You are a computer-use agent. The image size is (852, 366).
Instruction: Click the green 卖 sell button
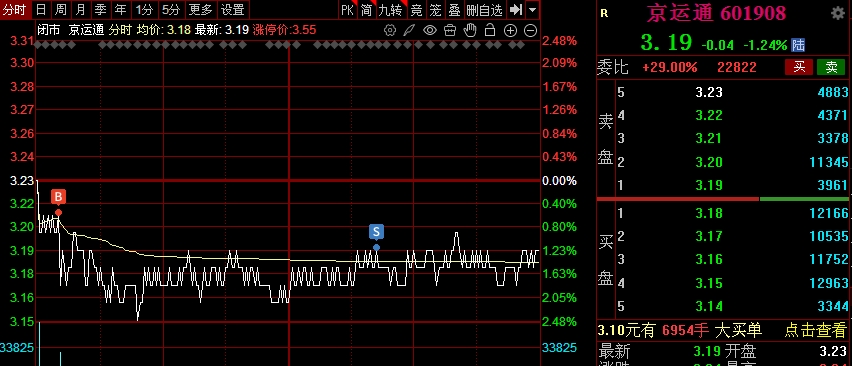coord(831,67)
